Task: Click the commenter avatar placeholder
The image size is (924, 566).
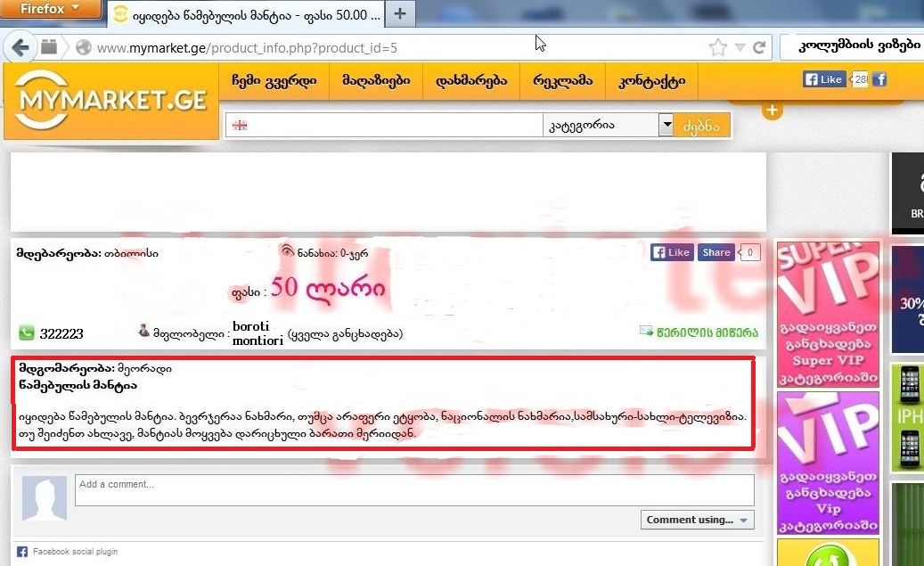Action: [x=45, y=499]
